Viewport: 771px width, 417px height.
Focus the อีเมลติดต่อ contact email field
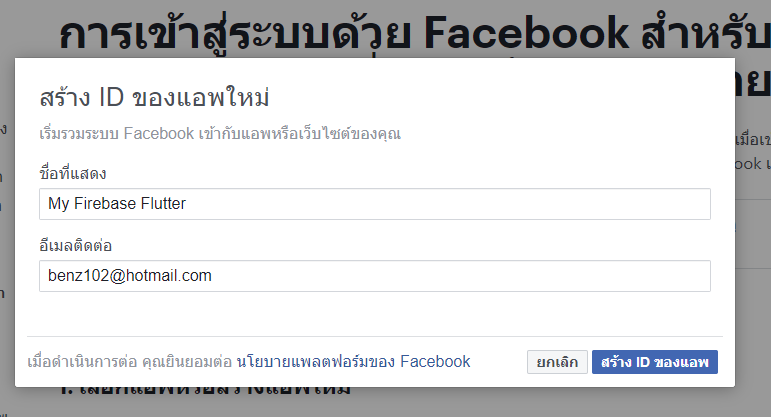point(375,276)
